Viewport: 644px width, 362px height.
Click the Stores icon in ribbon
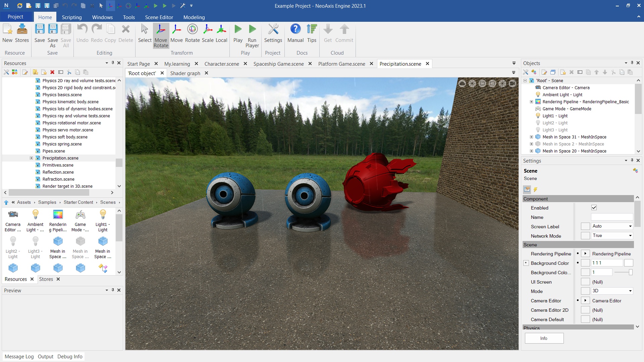tap(22, 33)
